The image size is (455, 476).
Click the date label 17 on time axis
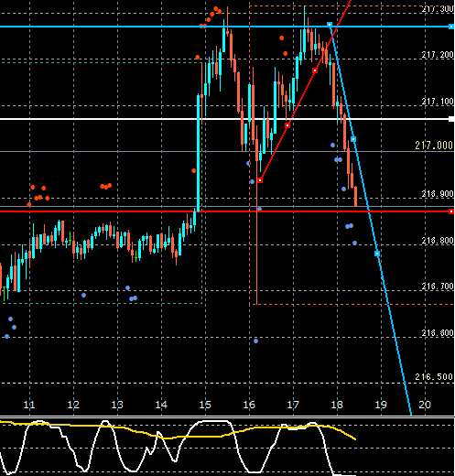point(293,405)
